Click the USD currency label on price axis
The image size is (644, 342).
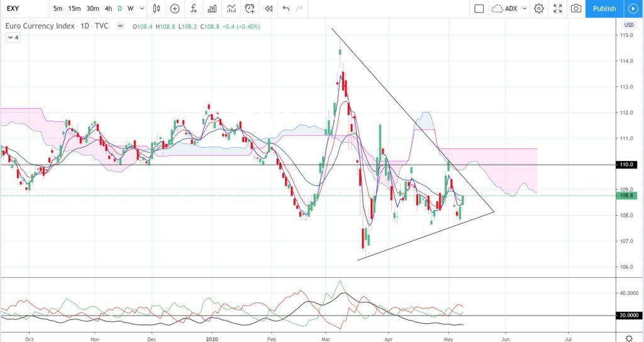coord(629,25)
